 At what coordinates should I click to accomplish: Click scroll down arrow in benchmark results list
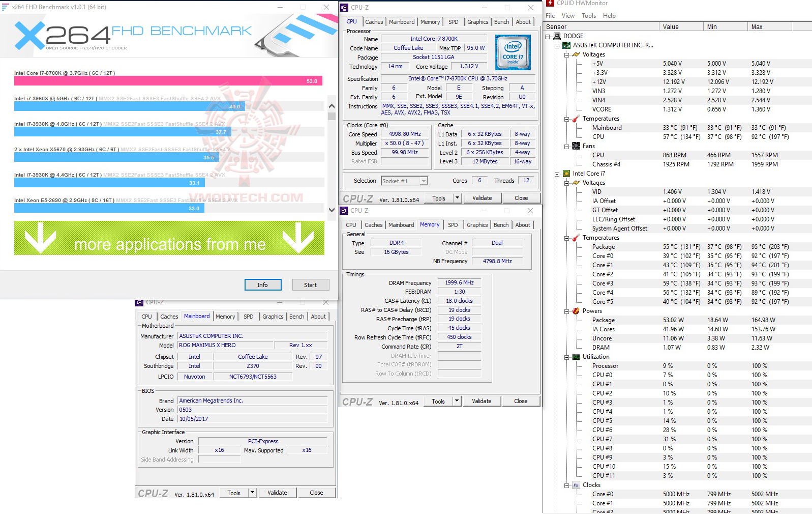pyautogui.click(x=332, y=210)
